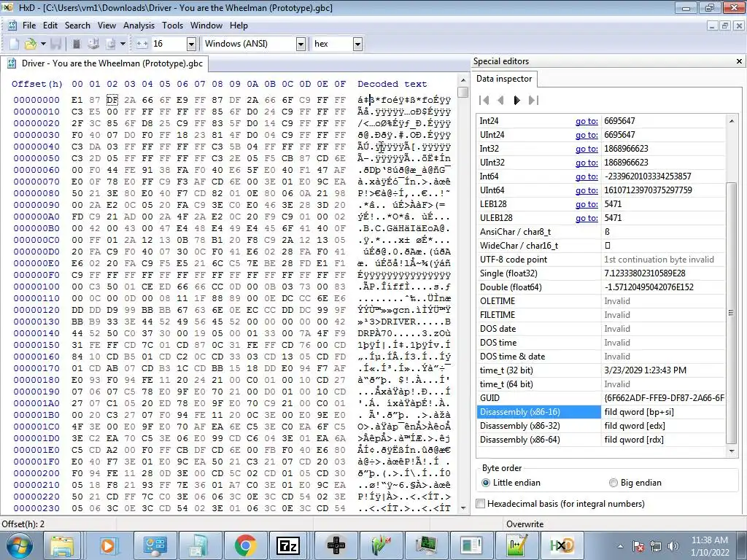
Task: Click the grayed Save disk icon
Action: pyautogui.click(x=55, y=44)
